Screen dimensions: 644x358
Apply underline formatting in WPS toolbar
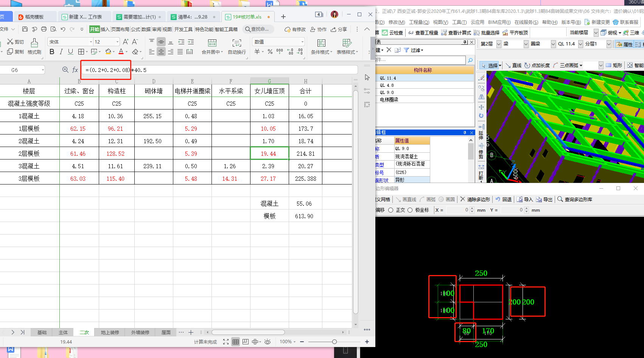pos(70,52)
